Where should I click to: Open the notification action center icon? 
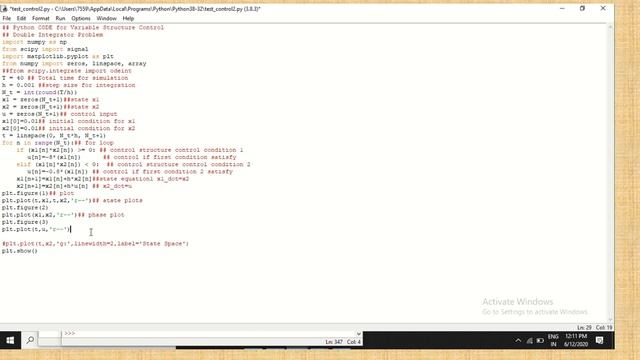click(599, 340)
